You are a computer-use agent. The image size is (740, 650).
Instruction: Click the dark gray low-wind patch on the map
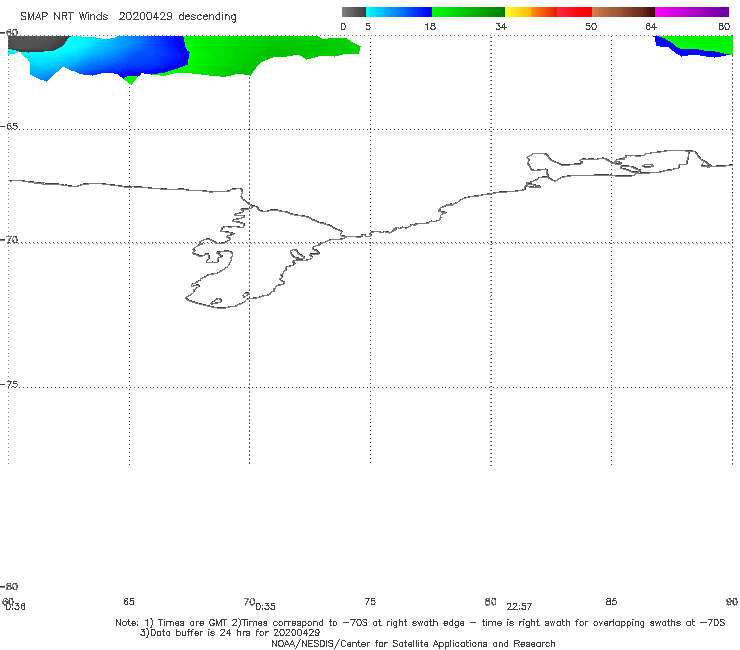35,42
